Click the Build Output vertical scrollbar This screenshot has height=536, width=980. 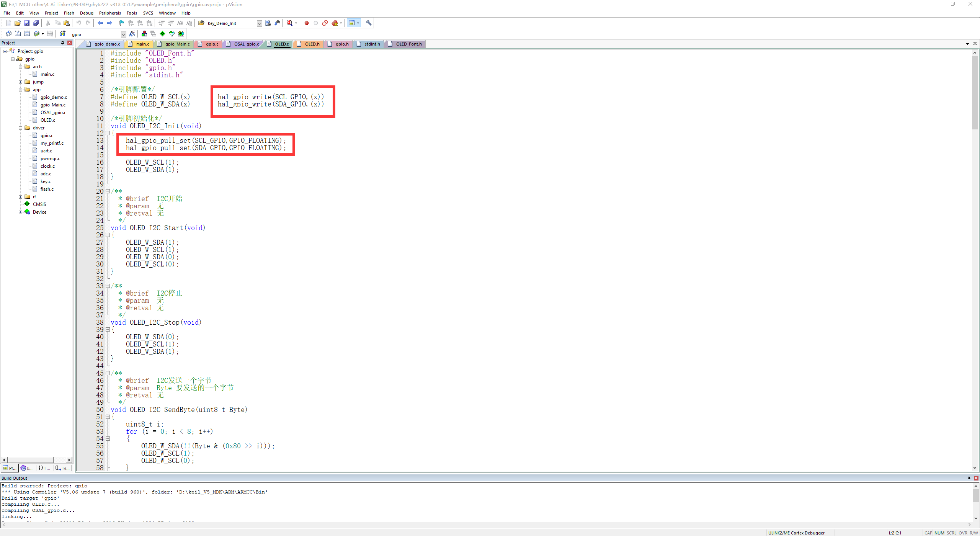click(976, 502)
